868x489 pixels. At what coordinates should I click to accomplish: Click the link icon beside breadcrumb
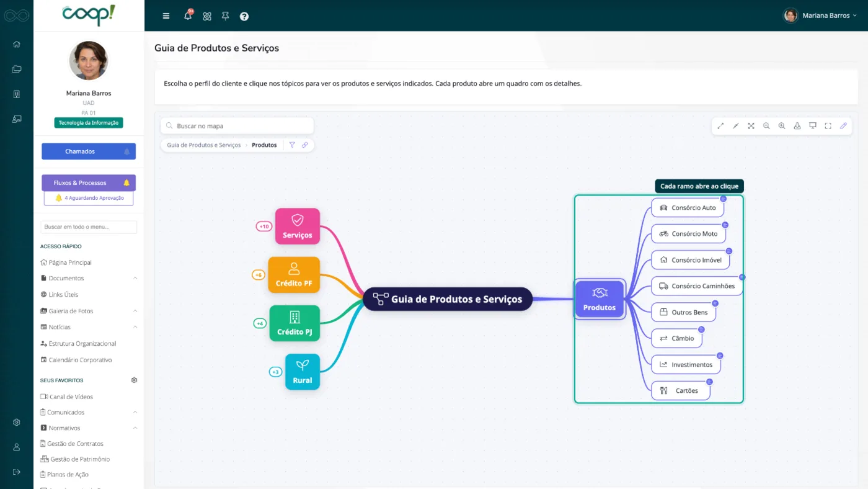305,145
